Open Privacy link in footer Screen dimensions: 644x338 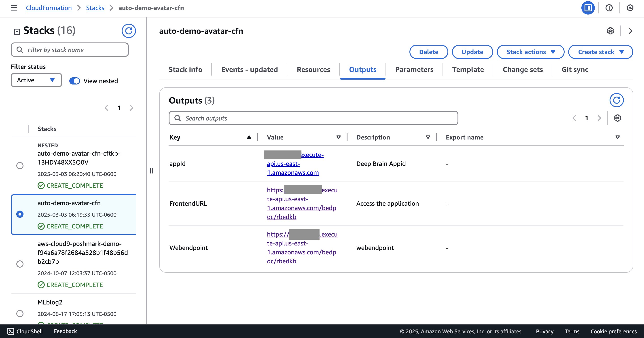(544, 331)
